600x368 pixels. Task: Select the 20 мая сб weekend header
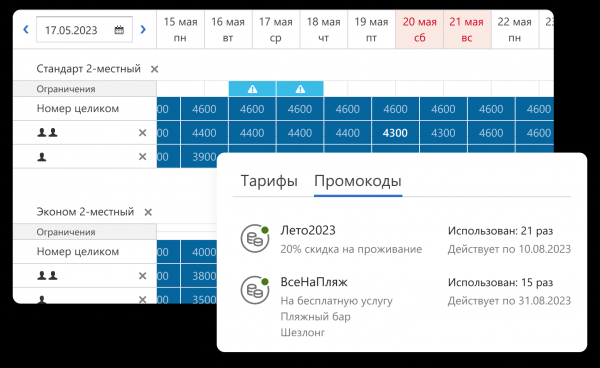[419, 29]
